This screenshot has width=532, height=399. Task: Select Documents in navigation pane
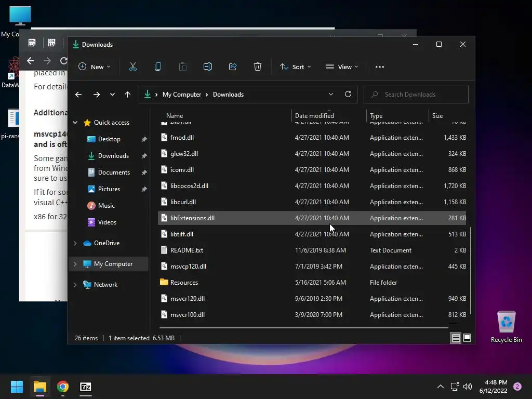point(114,172)
